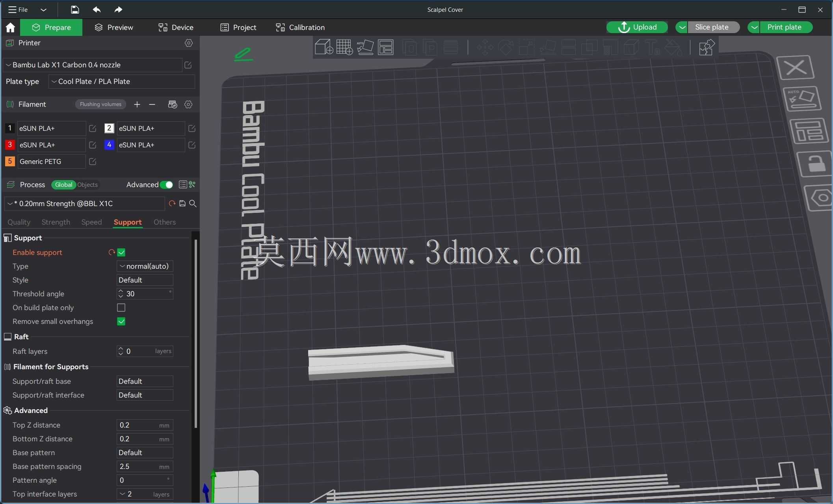833x504 pixels.
Task: Click the Add model cube icon
Action: coord(324,47)
